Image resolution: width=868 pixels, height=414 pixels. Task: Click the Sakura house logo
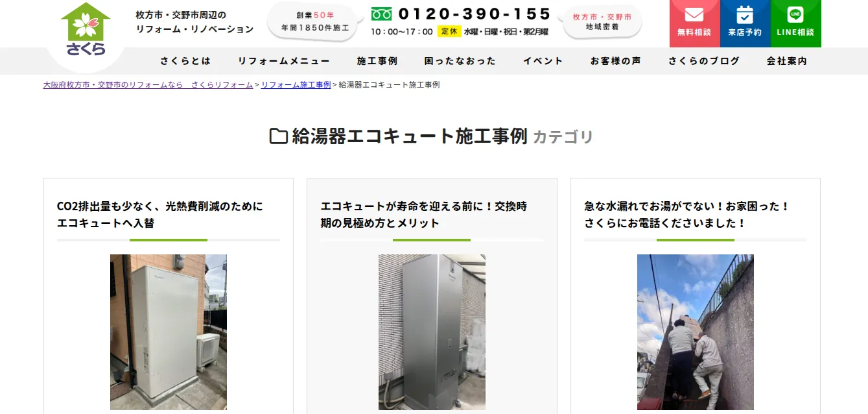click(x=86, y=30)
